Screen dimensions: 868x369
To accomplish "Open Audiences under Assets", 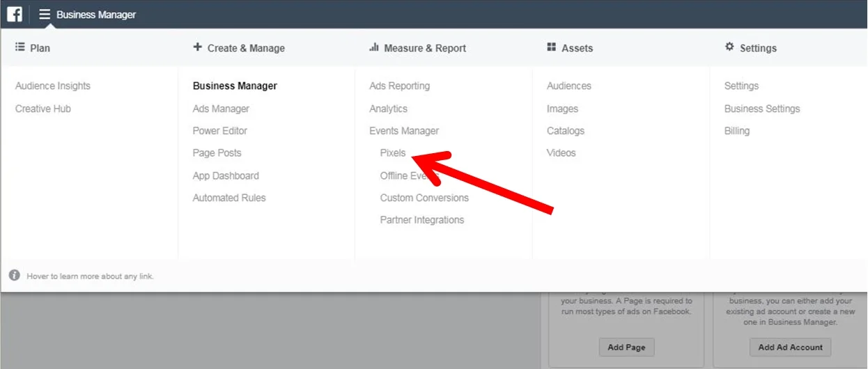I will (569, 86).
